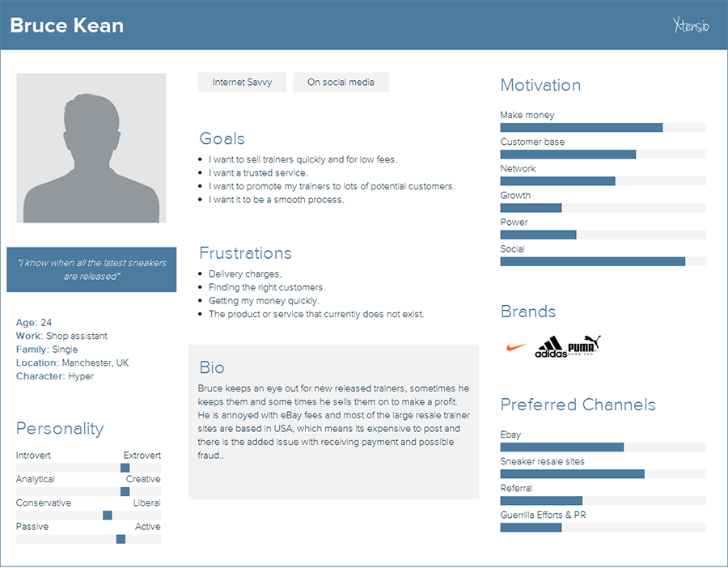Adjust the Analytical-Creative slider handle
The height and width of the screenshot is (568, 728).
point(125,491)
